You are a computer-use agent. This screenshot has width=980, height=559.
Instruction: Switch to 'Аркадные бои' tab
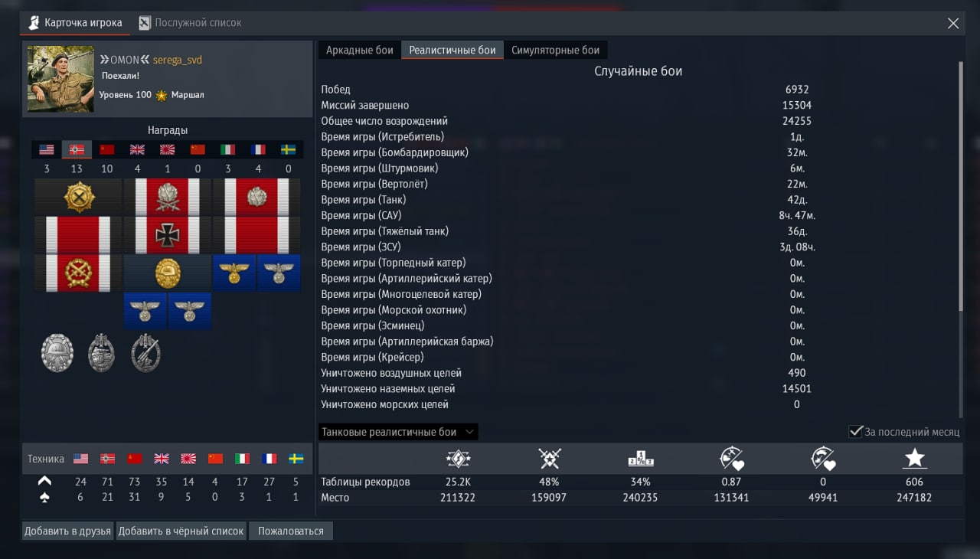coord(360,50)
